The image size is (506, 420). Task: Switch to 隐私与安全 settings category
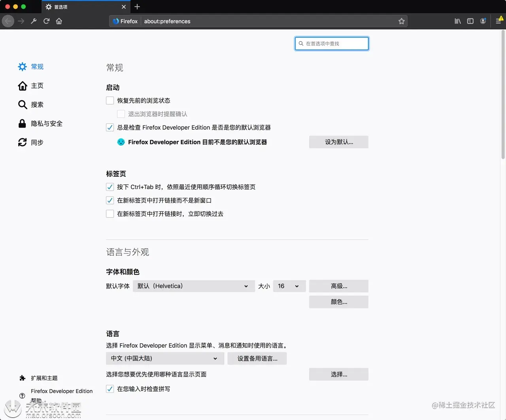point(47,123)
